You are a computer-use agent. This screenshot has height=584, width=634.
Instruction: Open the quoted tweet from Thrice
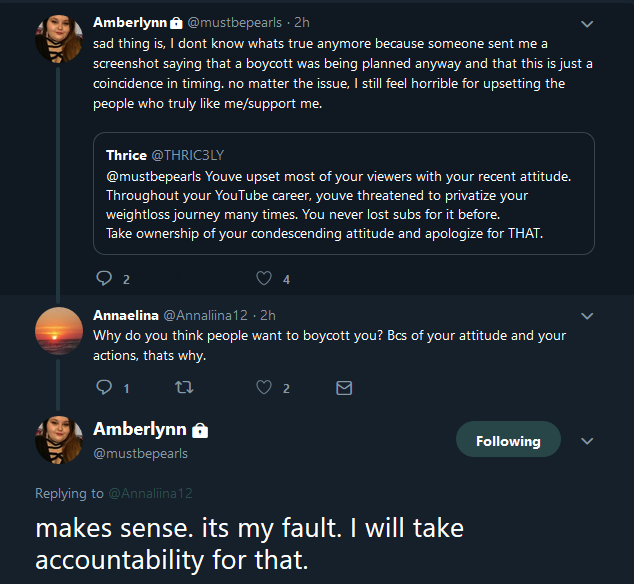click(344, 193)
